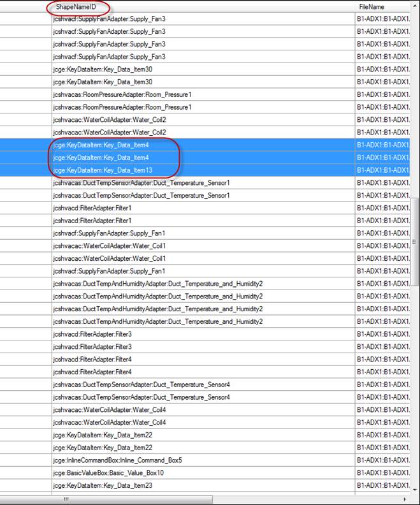Select the second Filter4 row
The width and height of the screenshot is (420, 505).
[x=92, y=372]
